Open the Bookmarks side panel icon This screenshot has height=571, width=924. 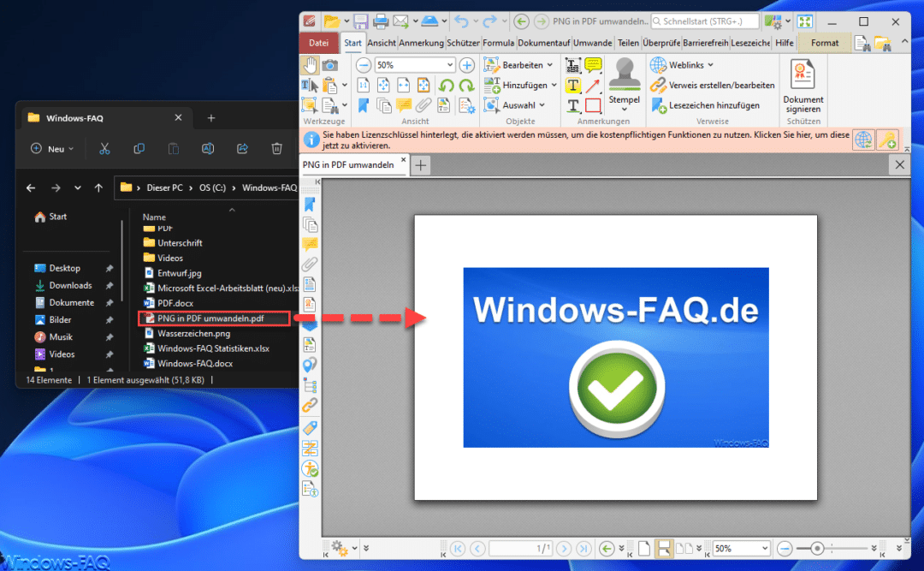310,205
